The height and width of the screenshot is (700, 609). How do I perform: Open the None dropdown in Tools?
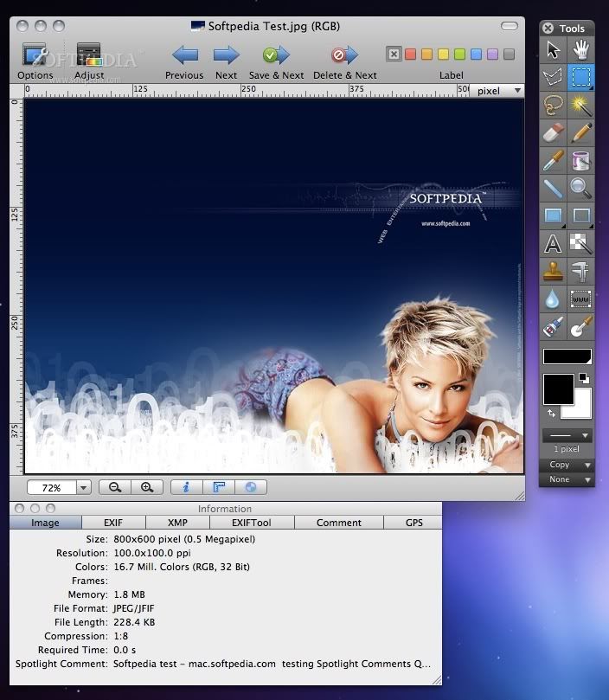(567, 479)
